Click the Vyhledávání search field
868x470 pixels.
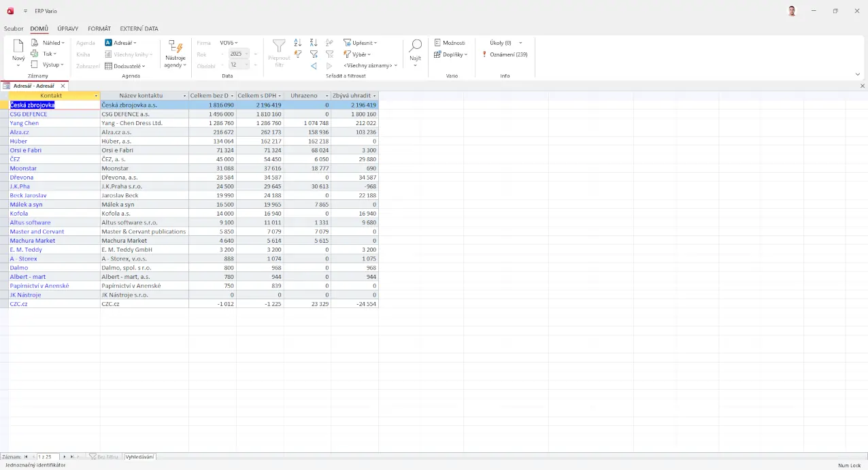139,457
